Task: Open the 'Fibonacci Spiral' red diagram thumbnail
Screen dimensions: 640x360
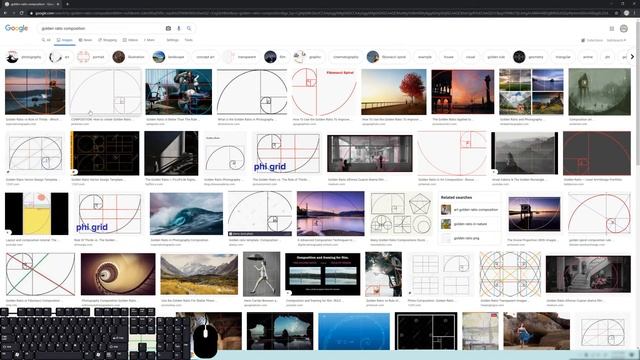Action: point(324,92)
